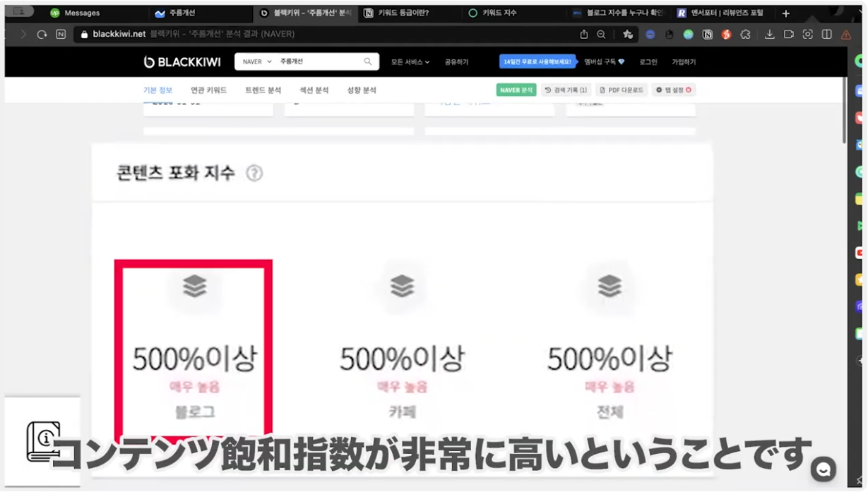Switch to the 연관 키워드 tab

click(x=208, y=90)
